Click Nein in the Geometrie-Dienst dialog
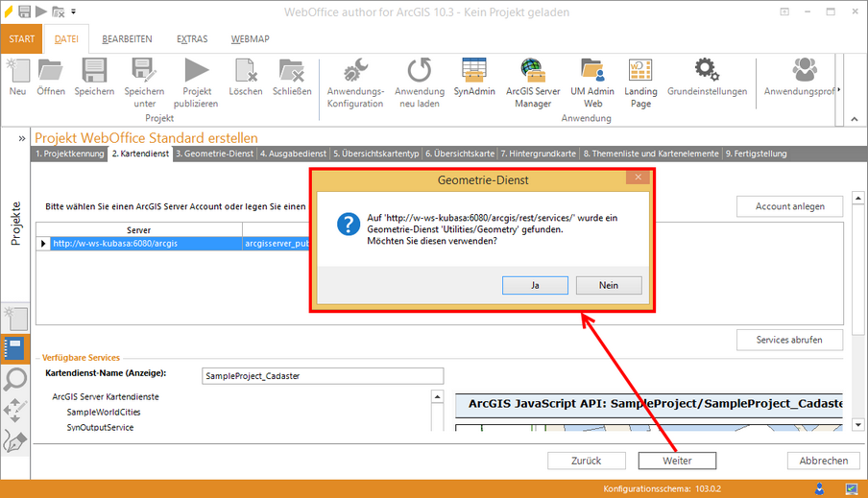Screen dimensions: 868x498 (608, 285)
